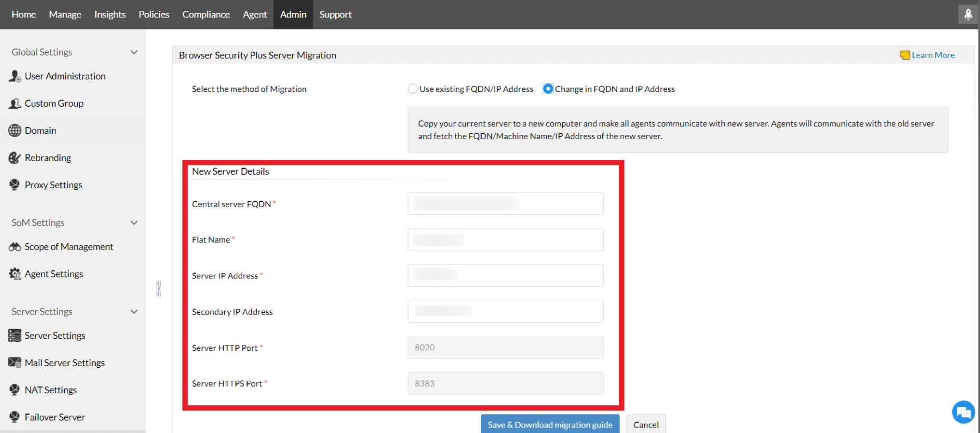Open Proxy Settings link
Viewport: 980px width, 433px height.
pos(53,185)
